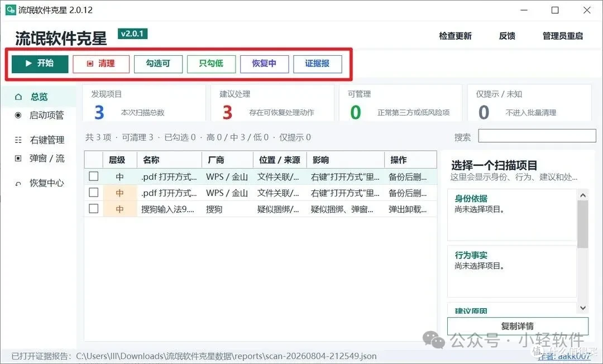Image resolution: width=603 pixels, height=364 pixels.
Task: Maximize the 流氓软件克星 window
Action: (555, 10)
